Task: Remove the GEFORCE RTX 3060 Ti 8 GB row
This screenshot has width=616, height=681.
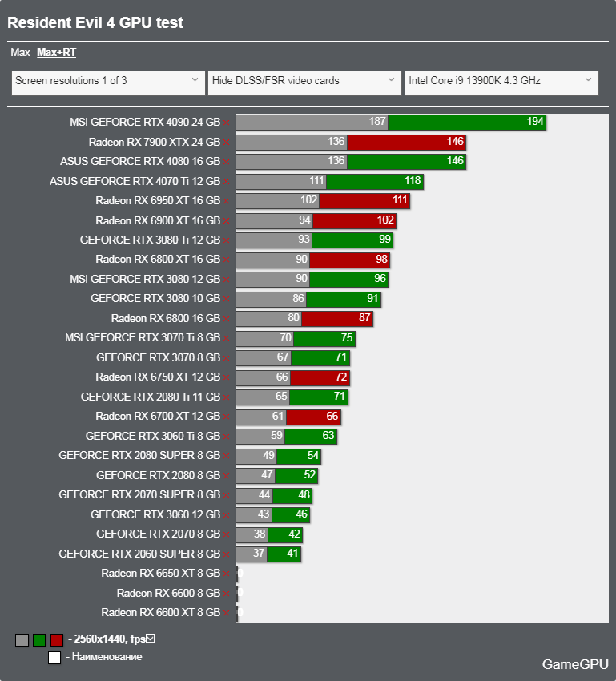Action: [x=227, y=437]
